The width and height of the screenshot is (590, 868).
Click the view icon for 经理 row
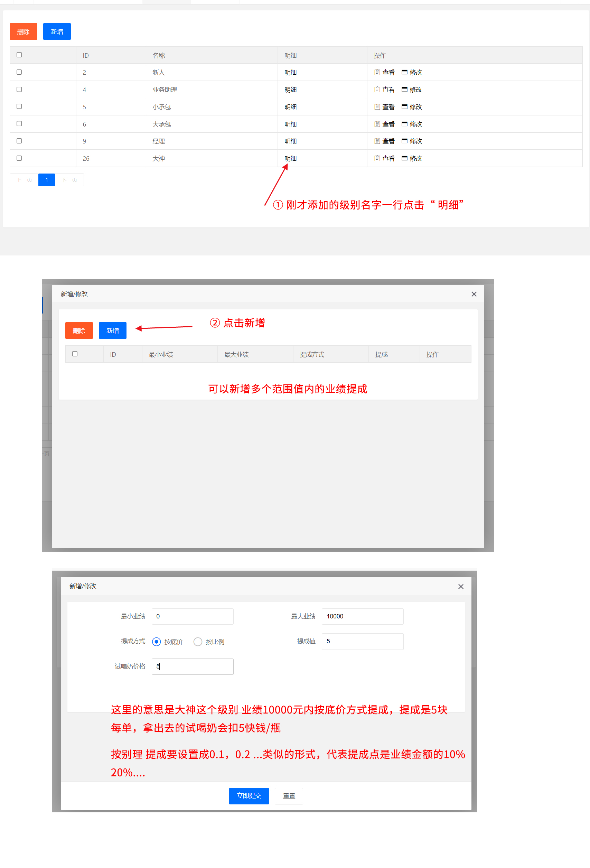click(x=377, y=141)
